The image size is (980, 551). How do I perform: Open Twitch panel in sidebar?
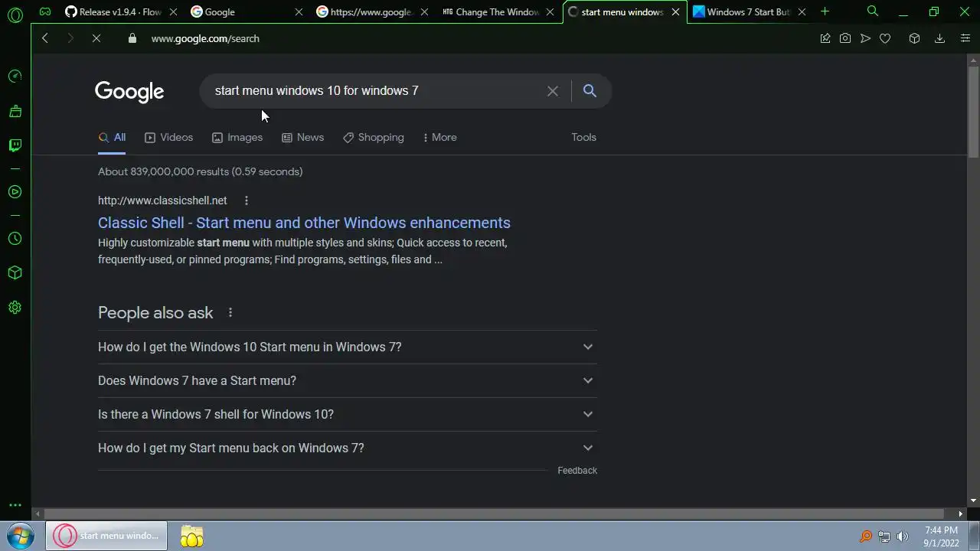pos(15,145)
